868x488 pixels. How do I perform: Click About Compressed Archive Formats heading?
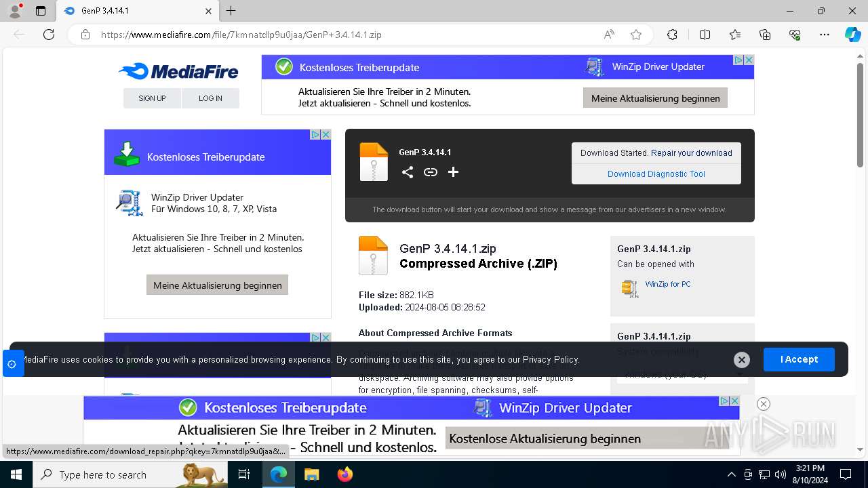tap(435, 333)
